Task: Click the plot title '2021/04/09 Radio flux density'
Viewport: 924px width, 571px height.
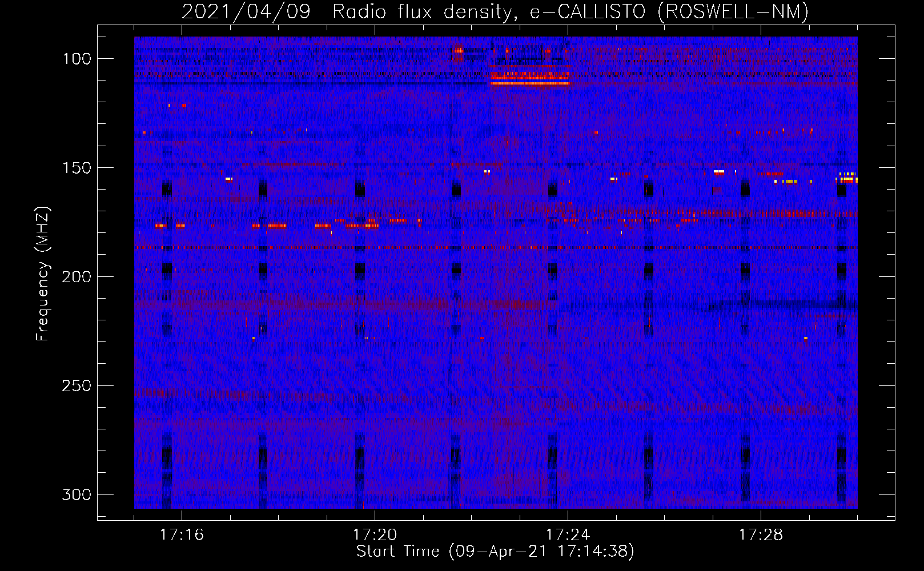Action: 347,11
